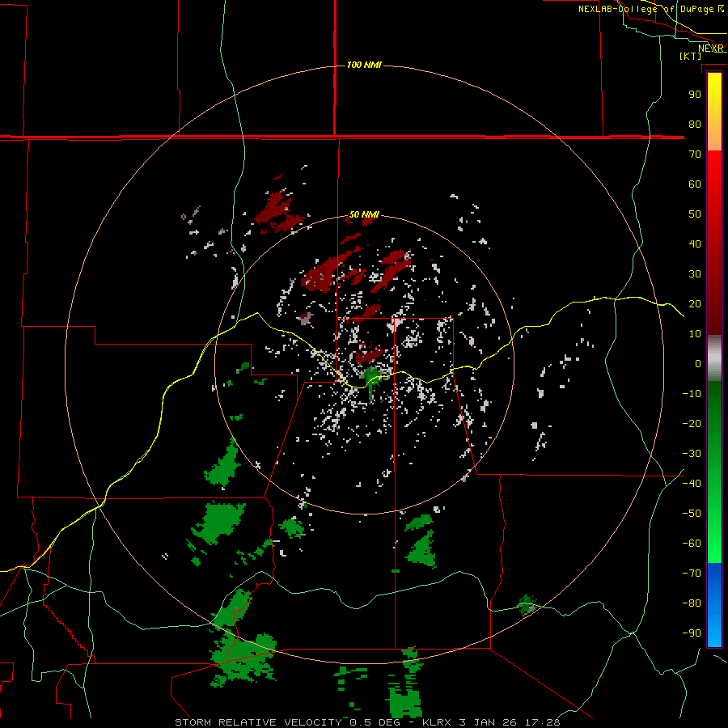Click the 70 value on the velocity scale

tap(695, 154)
